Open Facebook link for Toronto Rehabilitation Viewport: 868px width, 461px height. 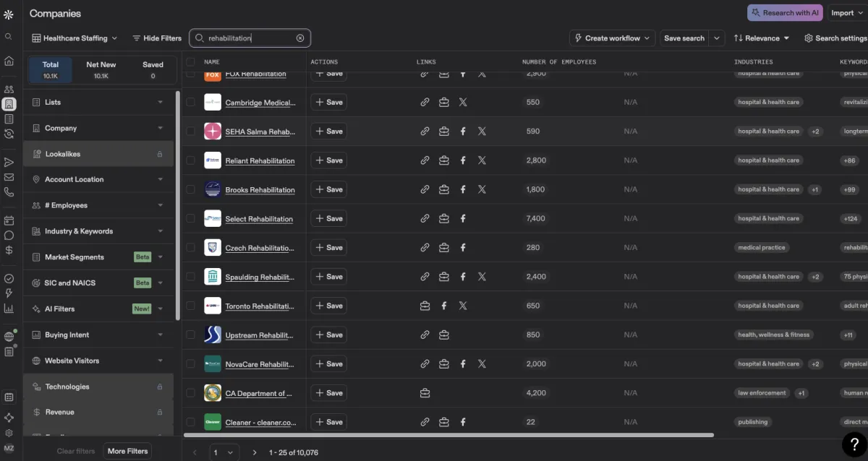(444, 306)
